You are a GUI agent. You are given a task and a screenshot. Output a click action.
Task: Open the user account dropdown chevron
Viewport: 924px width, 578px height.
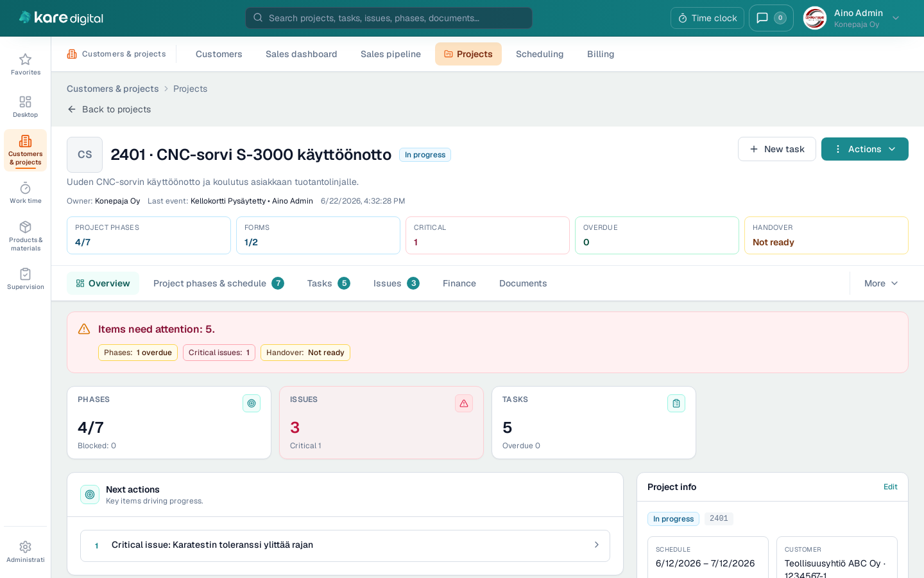coord(896,18)
